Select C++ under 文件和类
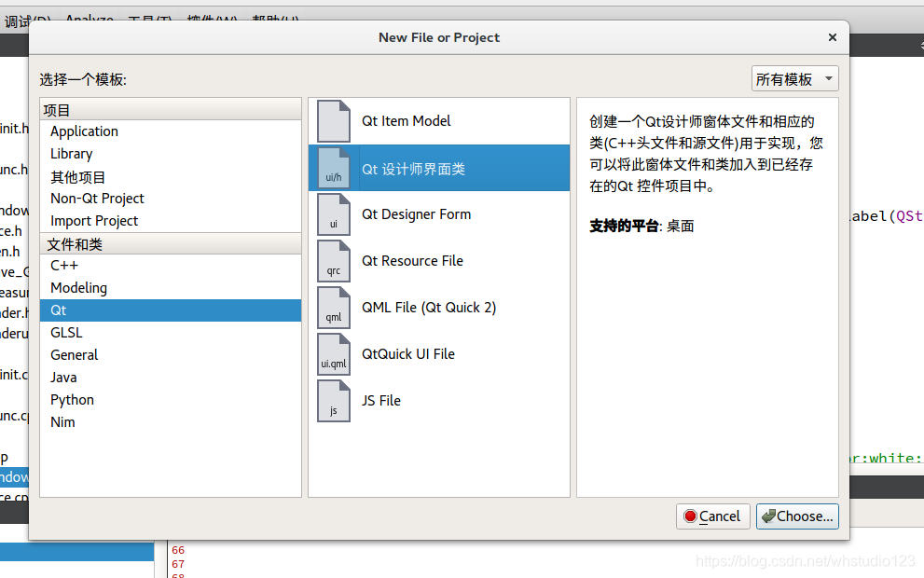 [x=171, y=266]
